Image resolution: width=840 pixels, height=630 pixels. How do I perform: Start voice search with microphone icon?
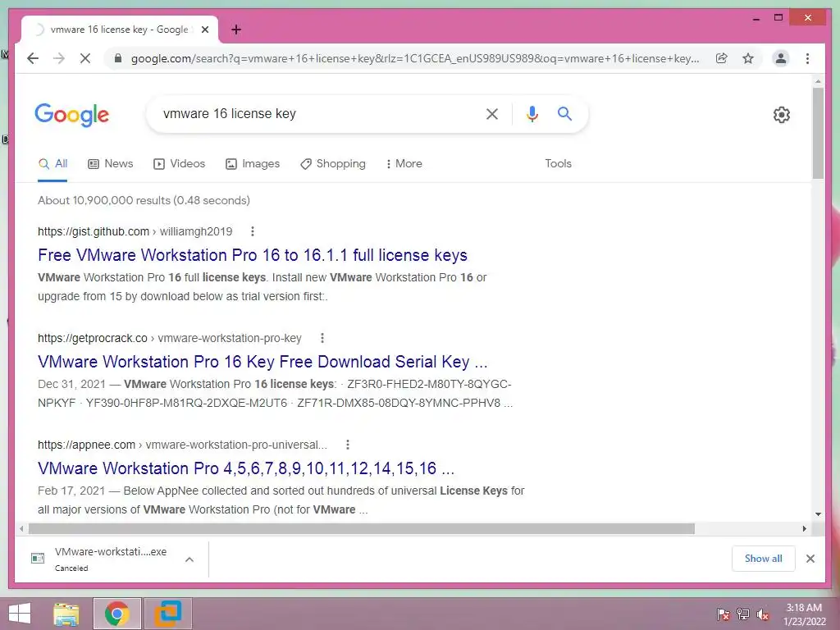point(532,113)
